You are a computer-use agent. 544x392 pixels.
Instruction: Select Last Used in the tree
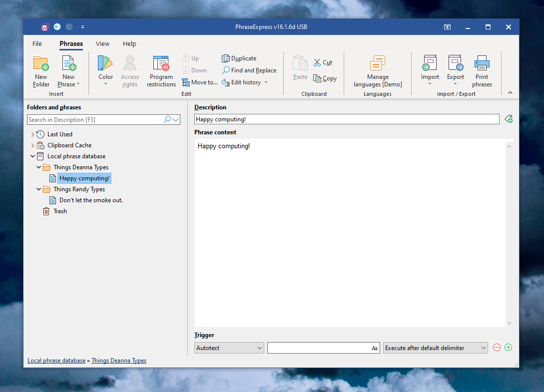coord(59,134)
